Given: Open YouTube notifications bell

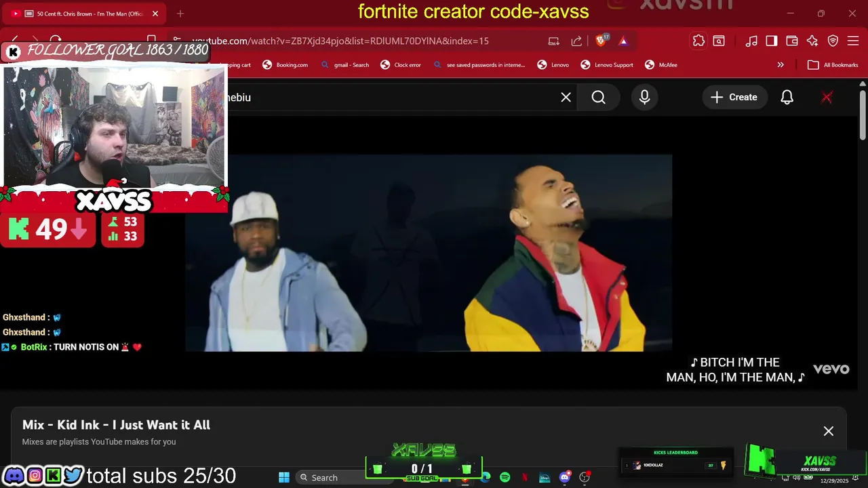Looking at the screenshot, I should (787, 98).
